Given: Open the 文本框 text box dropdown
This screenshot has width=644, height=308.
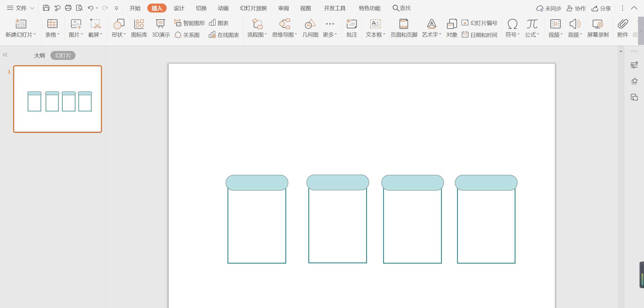Looking at the screenshot, I should click(384, 35).
